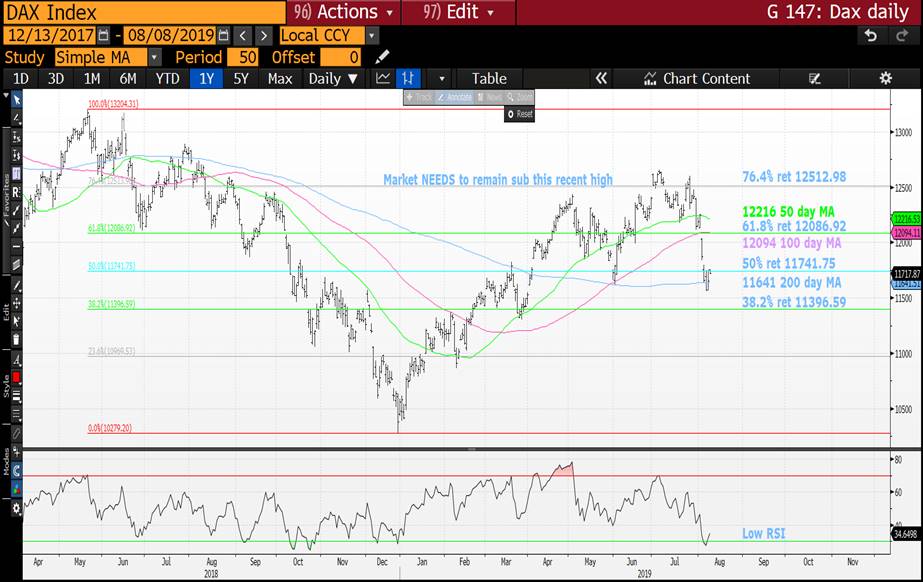This screenshot has height=582, width=923.
Task: Edit the start date field 12/13/2017
Action: point(50,35)
